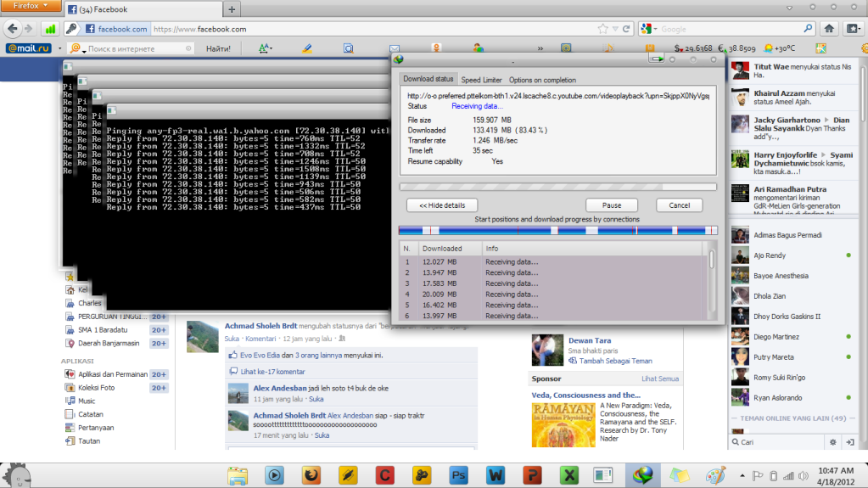868x488 pixels.
Task: Open a new browser tab
Action: (x=232, y=8)
